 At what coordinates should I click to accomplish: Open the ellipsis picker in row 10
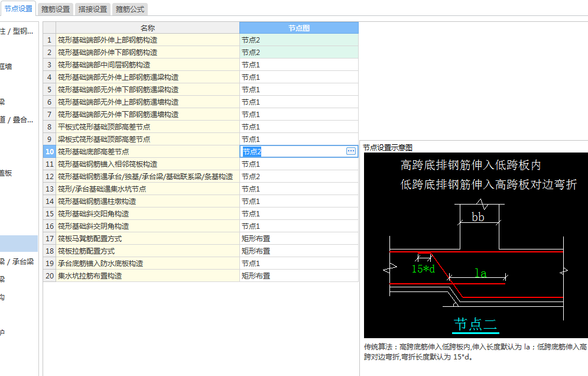pos(351,151)
